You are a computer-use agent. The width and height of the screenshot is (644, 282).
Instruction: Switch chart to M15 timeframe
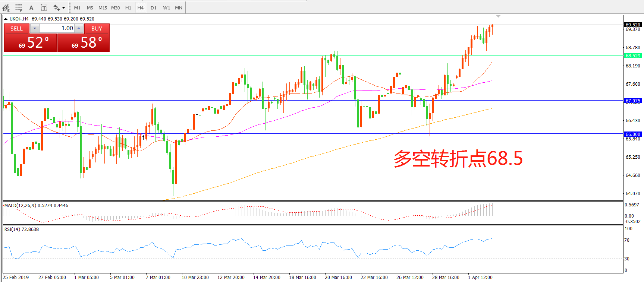103,7
